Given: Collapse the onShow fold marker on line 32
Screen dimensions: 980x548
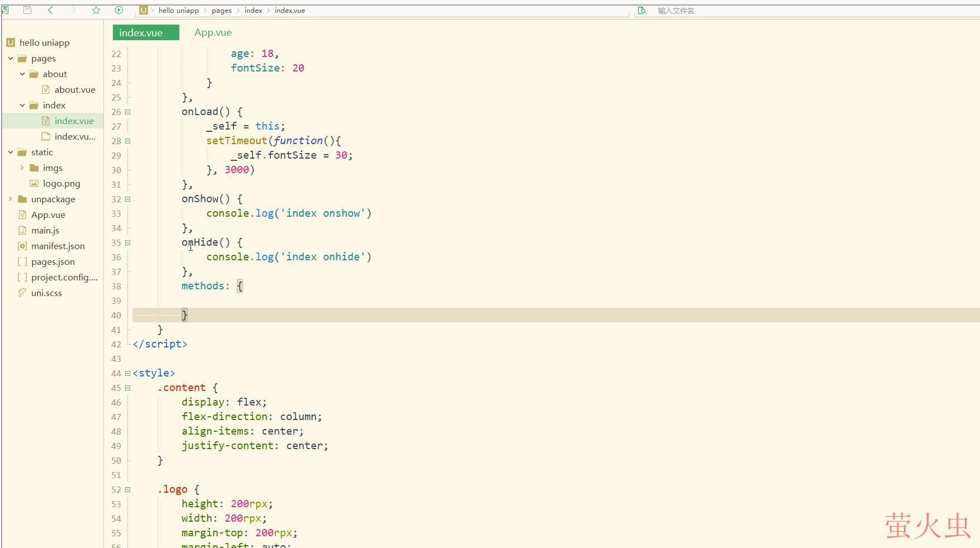Looking at the screenshot, I should pyautogui.click(x=128, y=199).
